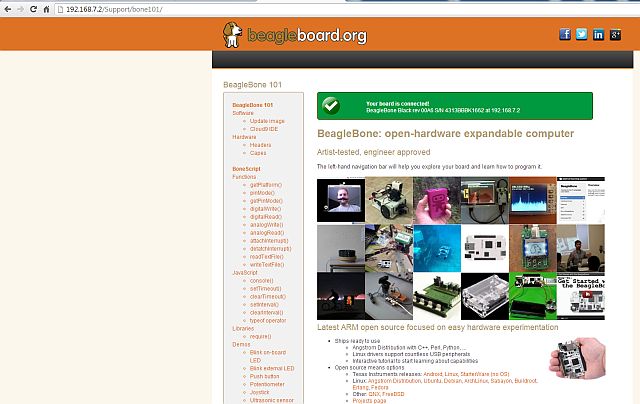Screen dimensions: 640x404
Task: Open the require() library link
Action: click(x=260, y=337)
